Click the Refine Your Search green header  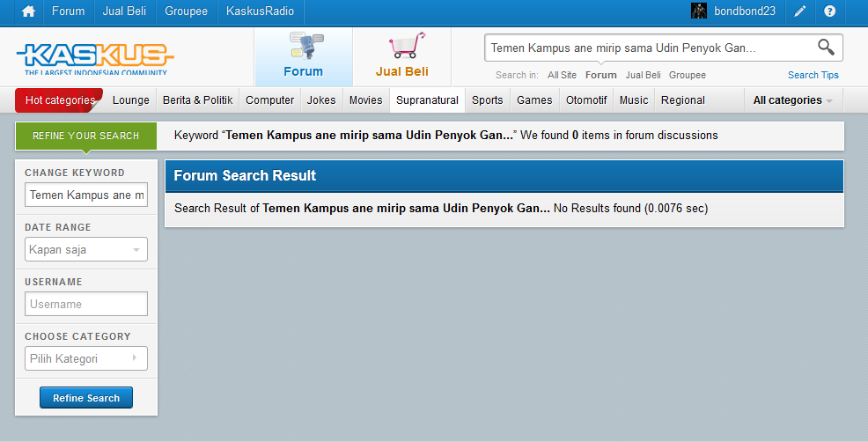[85, 136]
